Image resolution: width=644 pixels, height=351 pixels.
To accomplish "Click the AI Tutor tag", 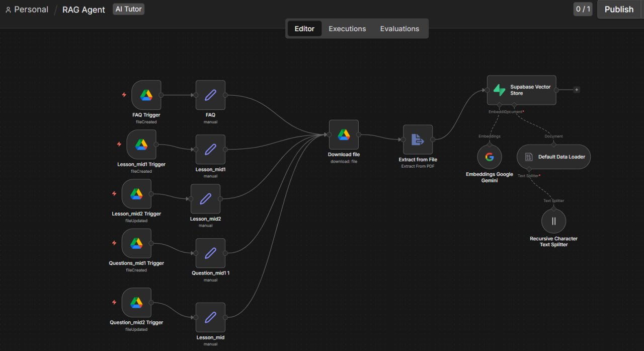I will (129, 9).
